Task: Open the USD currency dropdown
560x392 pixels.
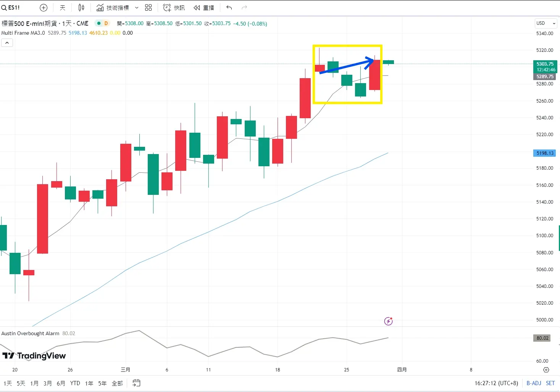Action: [546, 23]
